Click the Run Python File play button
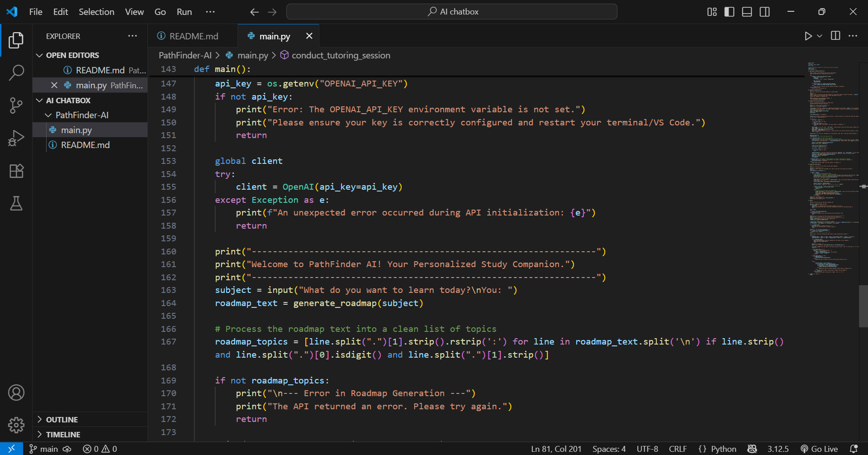Screen dimensions: 868x455 [x=808, y=36]
